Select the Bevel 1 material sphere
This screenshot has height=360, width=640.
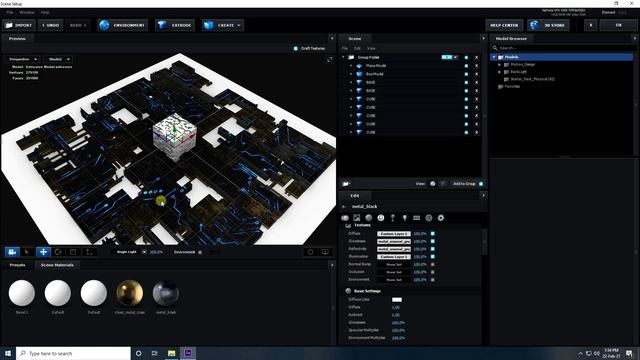point(22,293)
